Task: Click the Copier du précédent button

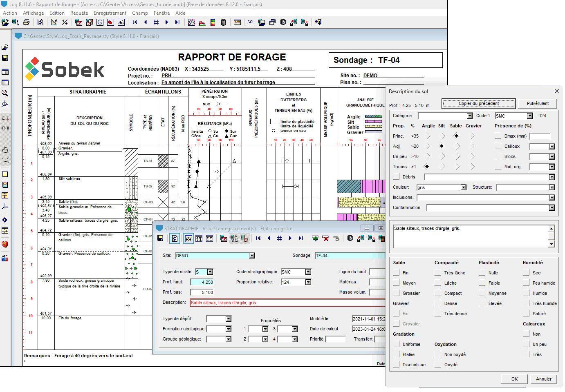Action: 478,103
